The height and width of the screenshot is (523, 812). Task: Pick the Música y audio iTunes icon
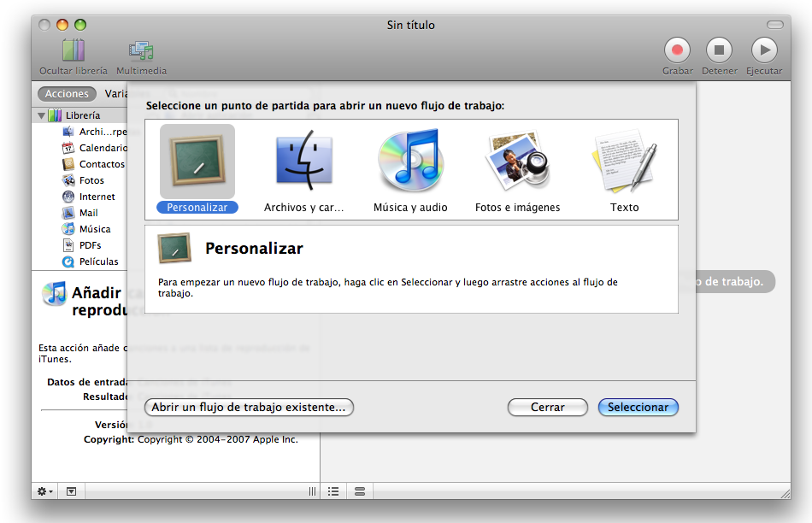pos(410,160)
